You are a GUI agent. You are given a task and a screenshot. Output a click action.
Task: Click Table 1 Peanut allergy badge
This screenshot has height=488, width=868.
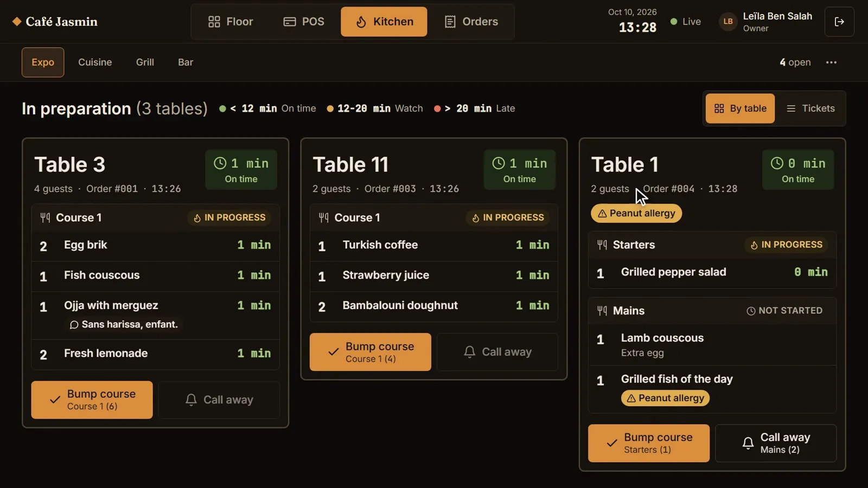[636, 213]
